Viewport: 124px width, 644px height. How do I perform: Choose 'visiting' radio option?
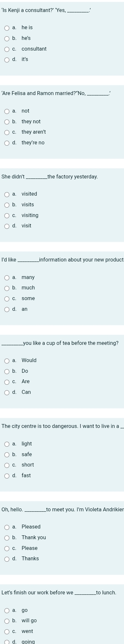tap(7, 215)
